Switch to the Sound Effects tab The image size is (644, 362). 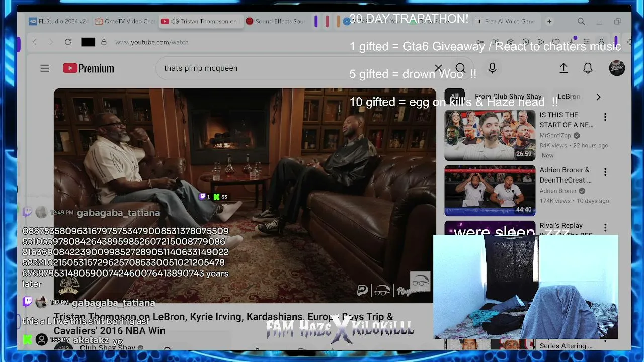[276, 21]
